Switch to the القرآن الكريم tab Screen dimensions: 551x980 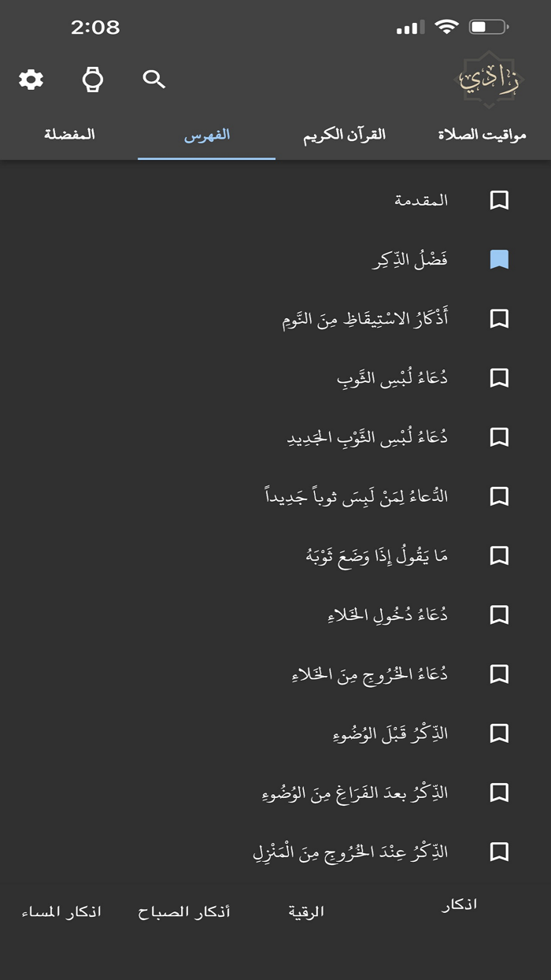click(x=342, y=134)
